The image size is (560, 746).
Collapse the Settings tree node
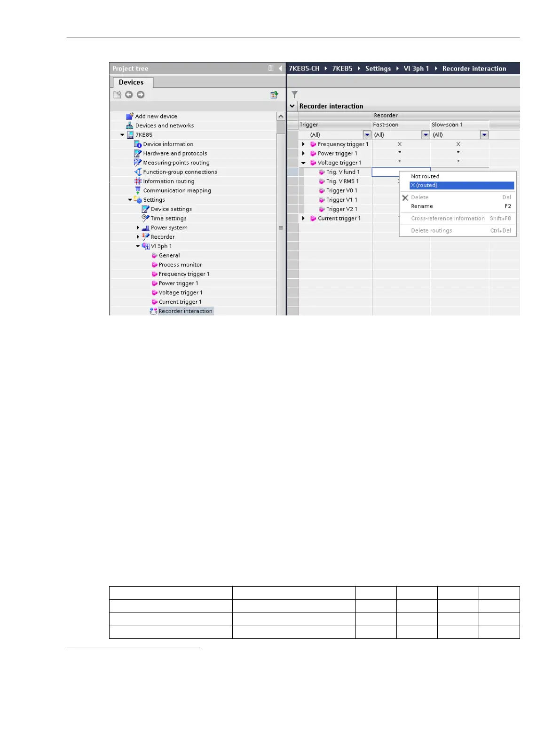[130, 200]
